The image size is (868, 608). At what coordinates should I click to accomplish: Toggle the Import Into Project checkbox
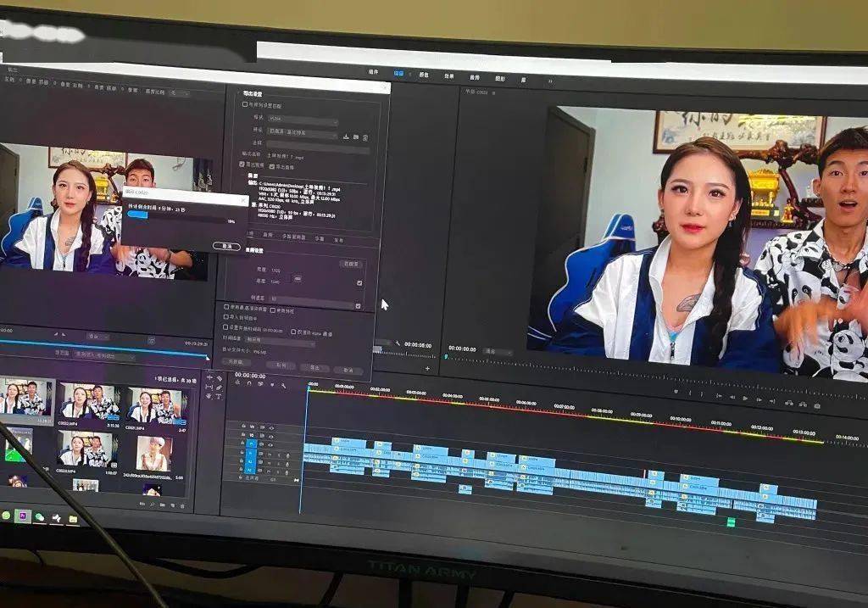pos(225,317)
